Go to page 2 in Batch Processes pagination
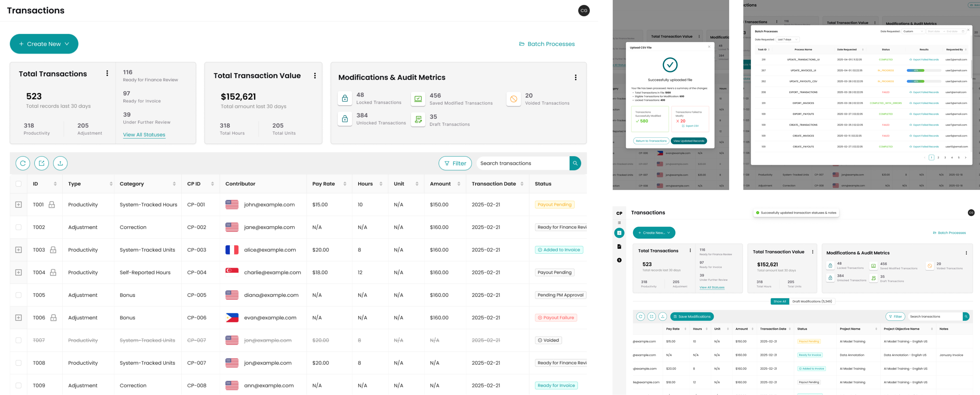The height and width of the screenshot is (395, 980). tap(938, 157)
